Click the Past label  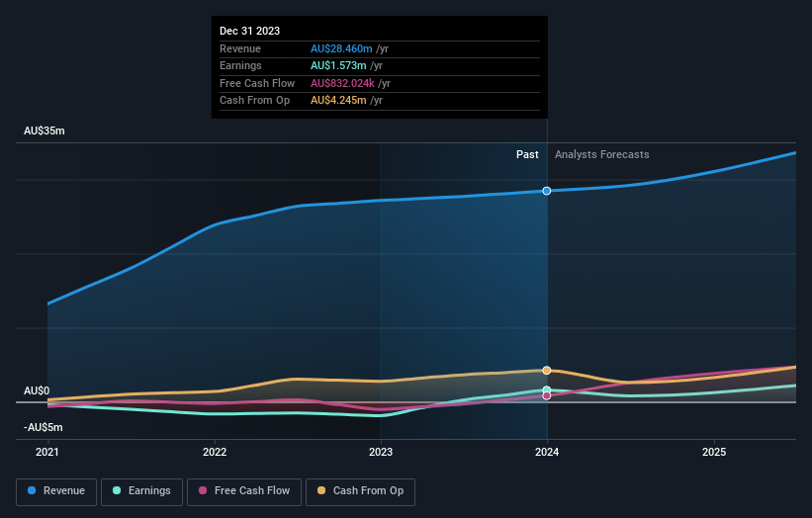coord(527,155)
